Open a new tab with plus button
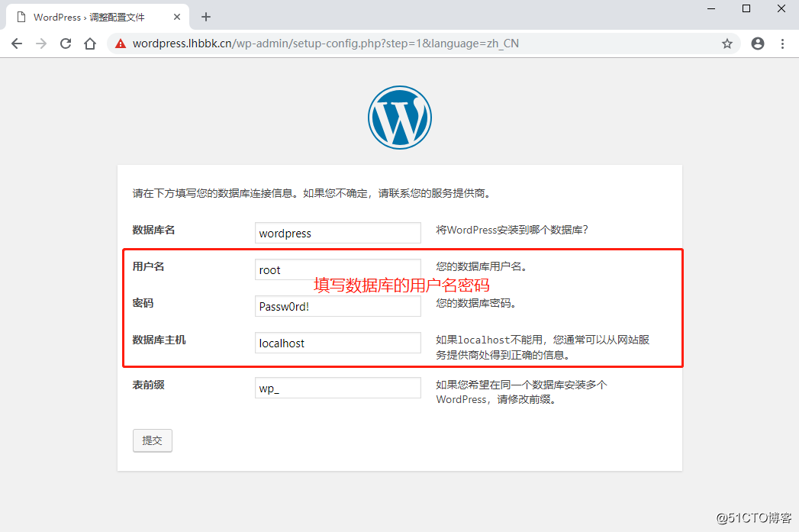This screenshot has height=532, width=799. click(x=206, y=17)
